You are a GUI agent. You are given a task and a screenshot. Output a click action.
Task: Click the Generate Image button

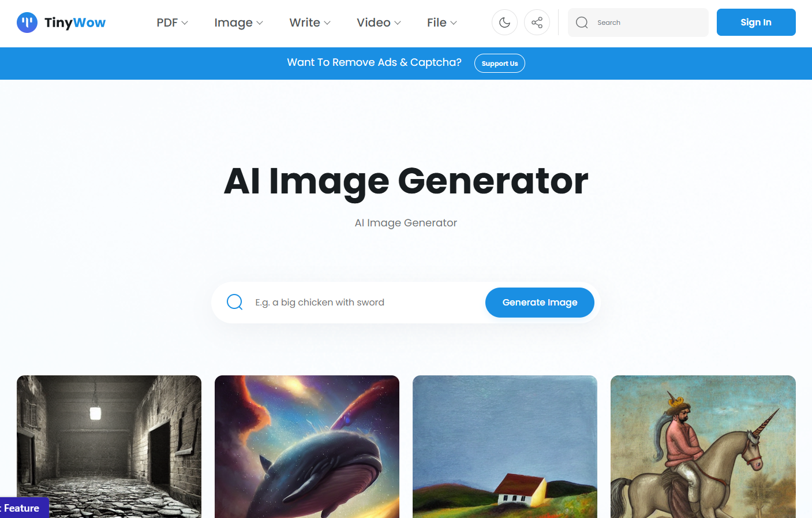540,303
